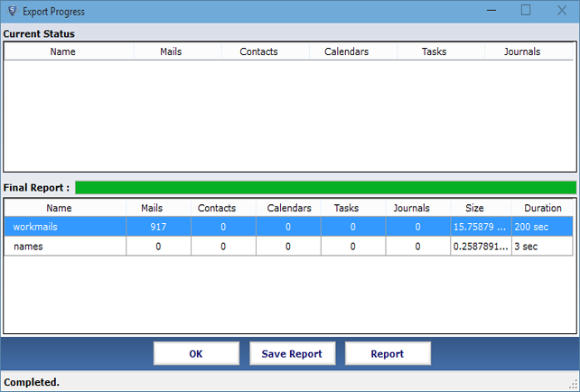The image size is (580, 392).
Task: Click the workmails row Tasks cell
Action: [x=353, y=227]
